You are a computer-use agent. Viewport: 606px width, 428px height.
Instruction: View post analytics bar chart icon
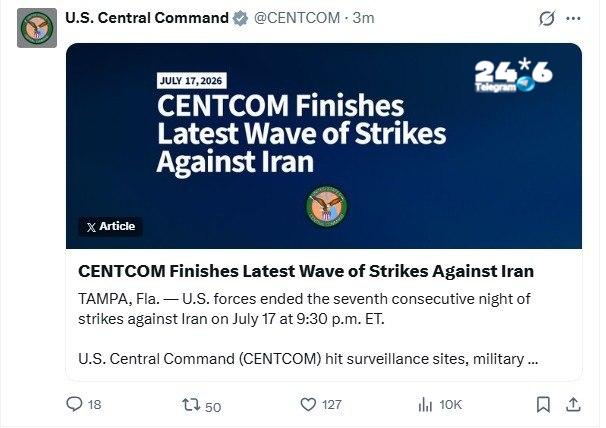425,405
